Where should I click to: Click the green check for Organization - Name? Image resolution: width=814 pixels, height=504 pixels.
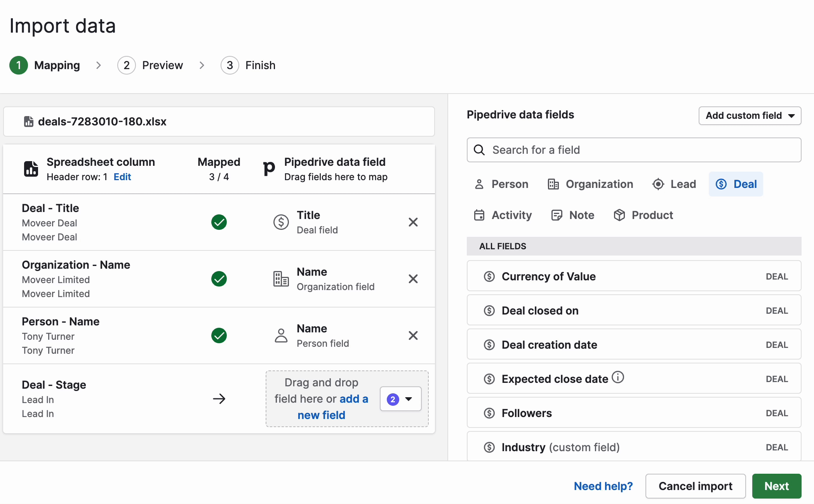click(219, 279)
